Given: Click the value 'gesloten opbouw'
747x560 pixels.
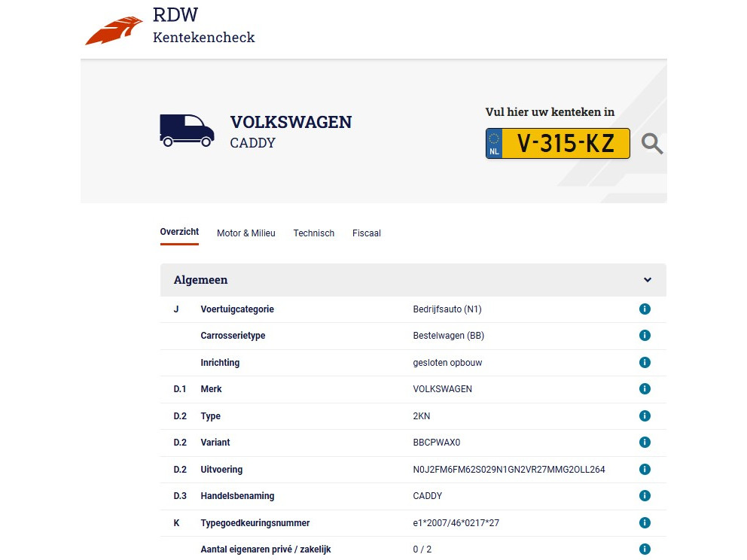Looking at the screenshot, I should (447, 362).
